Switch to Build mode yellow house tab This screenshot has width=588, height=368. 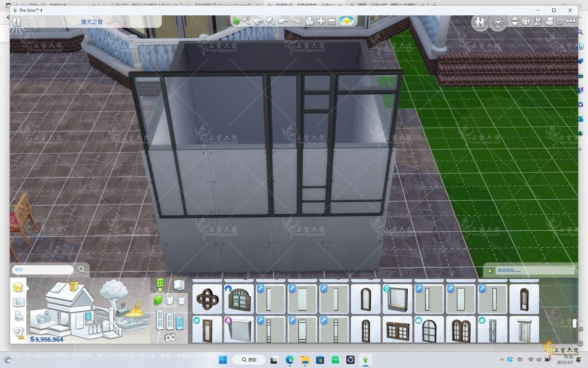click(x=18, y=287)
